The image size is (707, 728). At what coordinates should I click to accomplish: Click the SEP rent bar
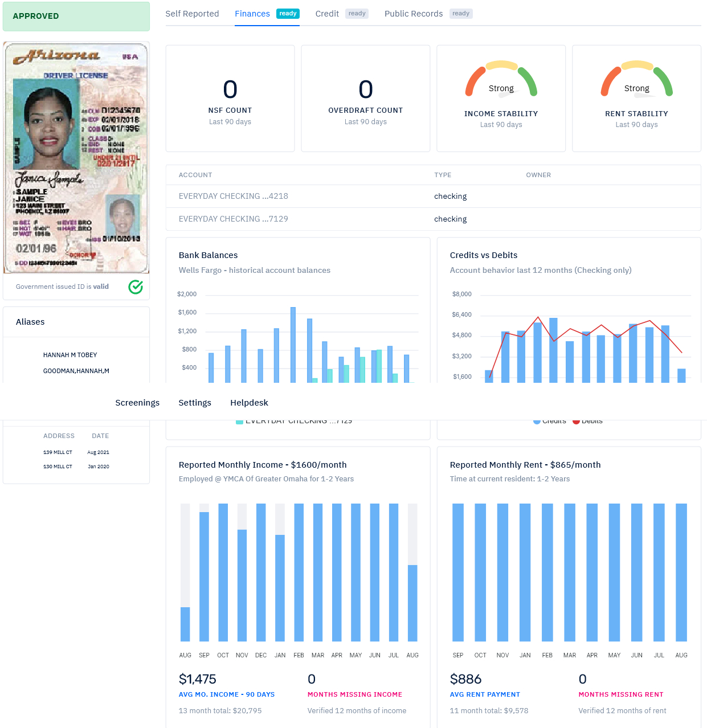click(x=458, y=572)
